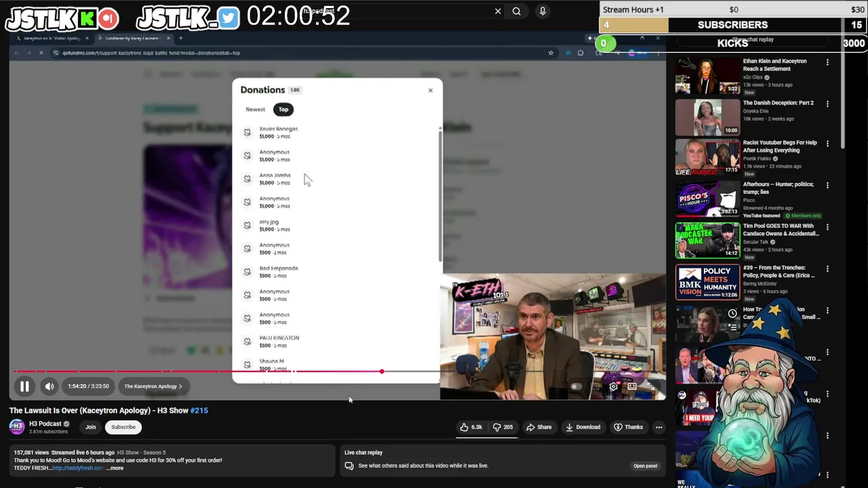
Task: Select the Top donations tab
Action: coord(283,109)
